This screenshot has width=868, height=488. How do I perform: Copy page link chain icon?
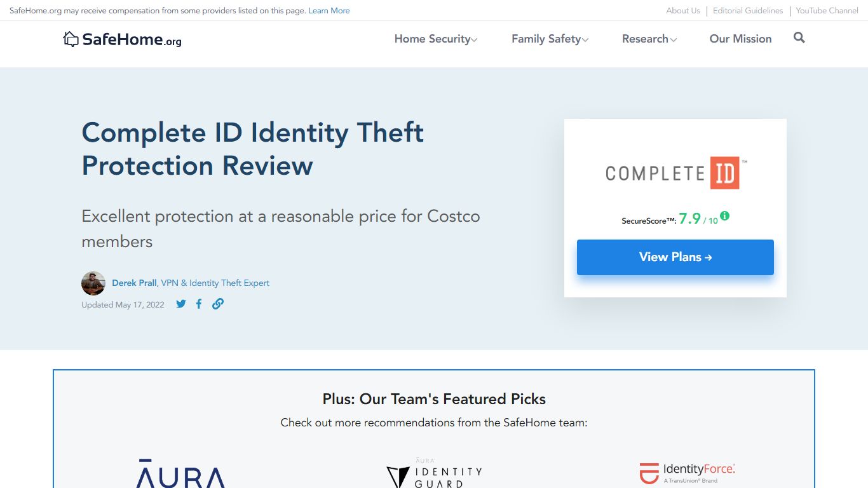217,304
